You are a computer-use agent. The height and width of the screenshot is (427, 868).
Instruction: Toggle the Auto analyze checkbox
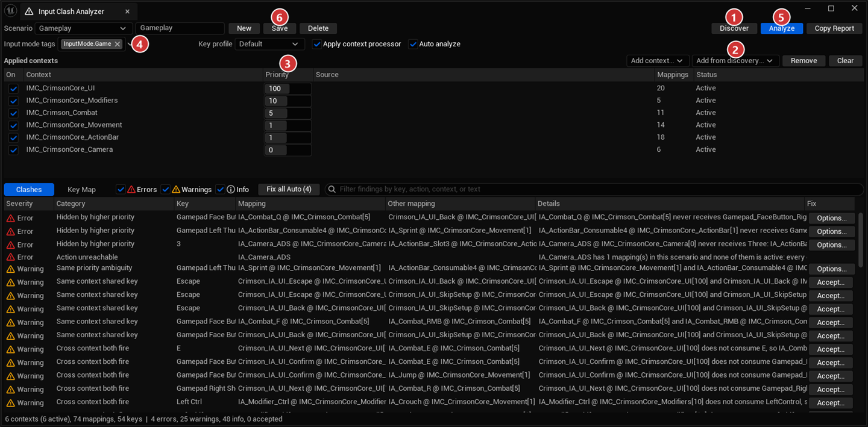413,44
